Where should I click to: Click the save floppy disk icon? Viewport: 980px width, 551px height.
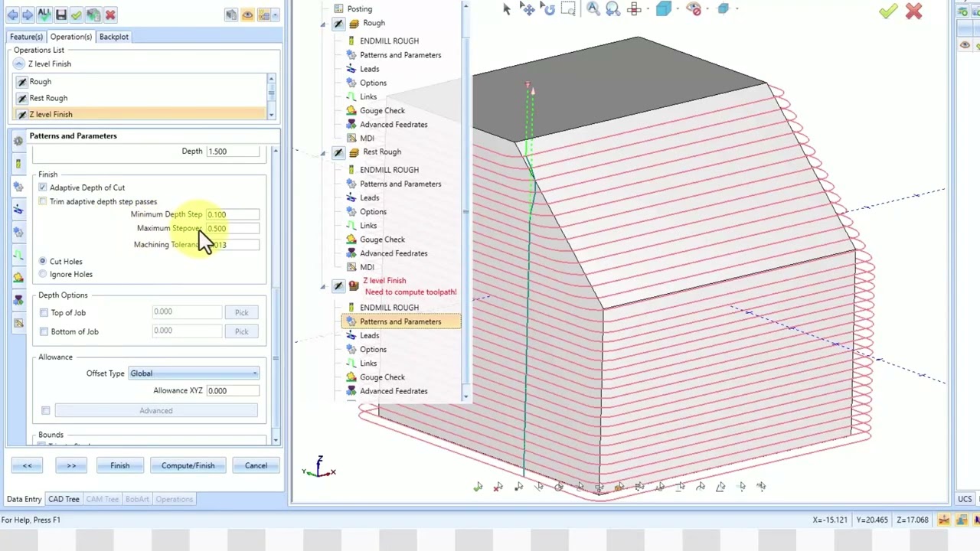(61, 15)
